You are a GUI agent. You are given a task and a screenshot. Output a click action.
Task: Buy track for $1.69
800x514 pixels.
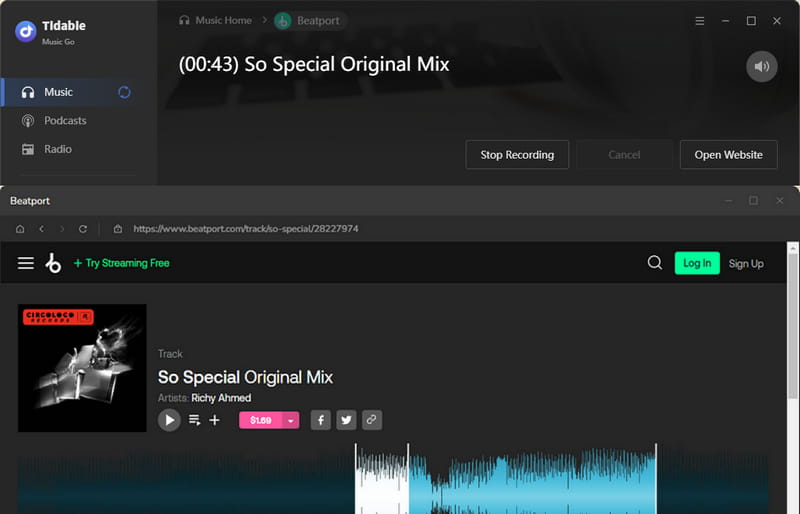261,420
